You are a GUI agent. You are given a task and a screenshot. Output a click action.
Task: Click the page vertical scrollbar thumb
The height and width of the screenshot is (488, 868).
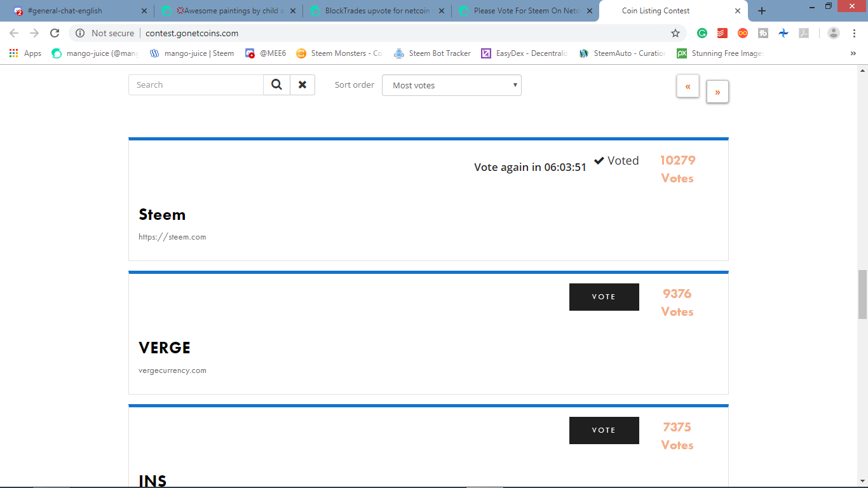pos(862,294)
